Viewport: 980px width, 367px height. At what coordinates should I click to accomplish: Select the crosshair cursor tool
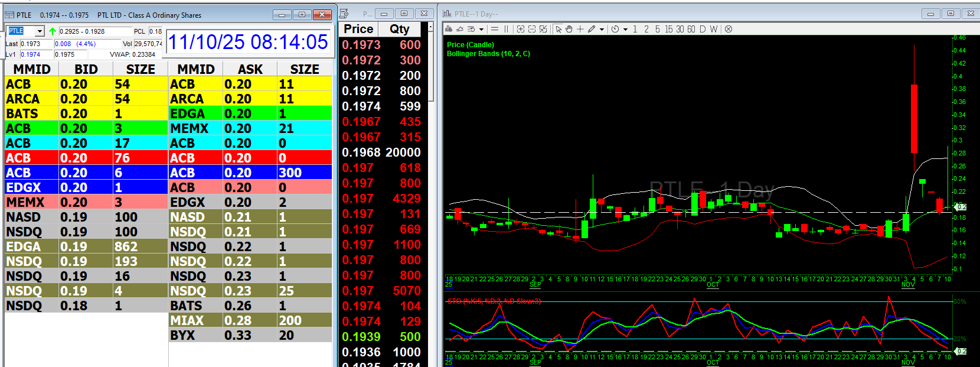(x=580, y=29)
